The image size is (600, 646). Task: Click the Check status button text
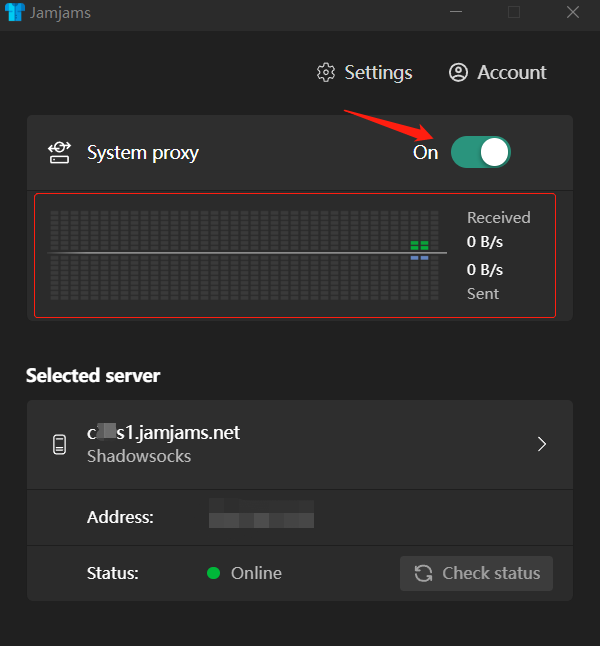coord(490,573)
